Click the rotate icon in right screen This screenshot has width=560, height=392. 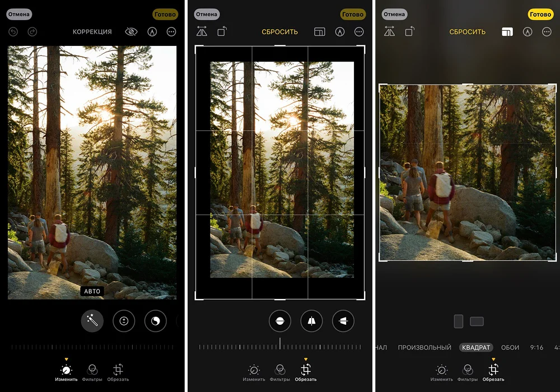pos(409,32)
